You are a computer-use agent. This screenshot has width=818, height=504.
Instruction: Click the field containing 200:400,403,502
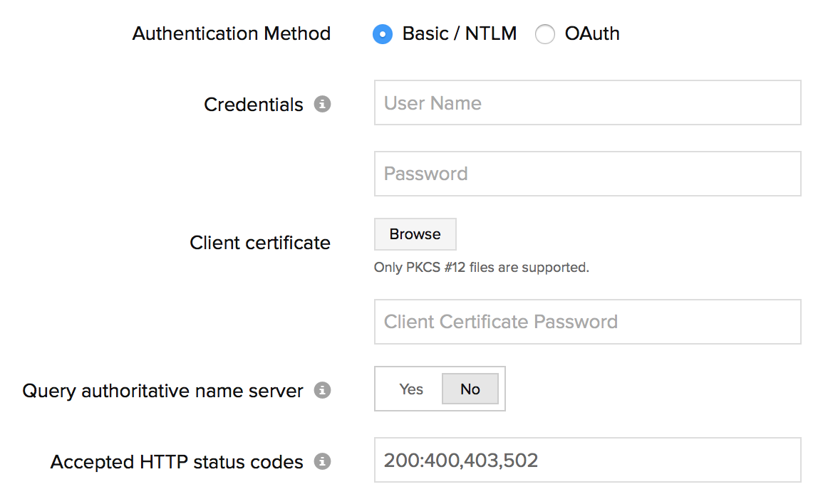[x=587, y=461]
